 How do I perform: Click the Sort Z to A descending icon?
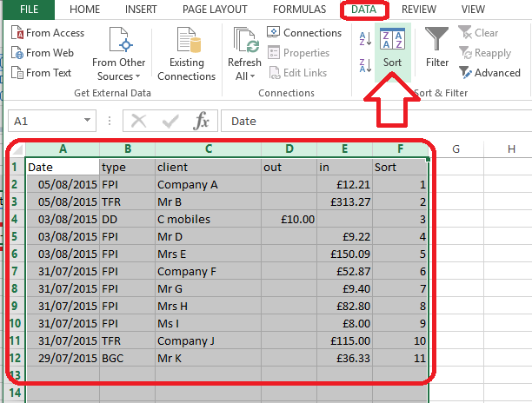365,64
